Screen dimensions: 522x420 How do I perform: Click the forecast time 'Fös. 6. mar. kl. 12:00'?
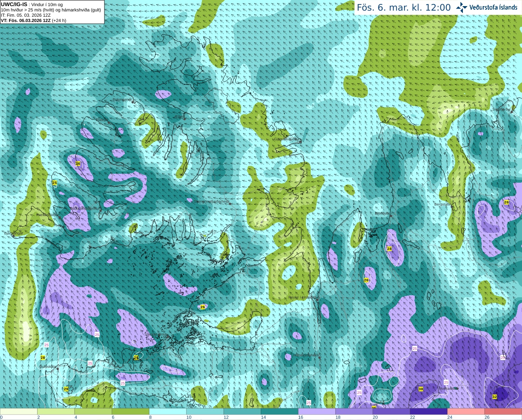(x=404, y=7)
